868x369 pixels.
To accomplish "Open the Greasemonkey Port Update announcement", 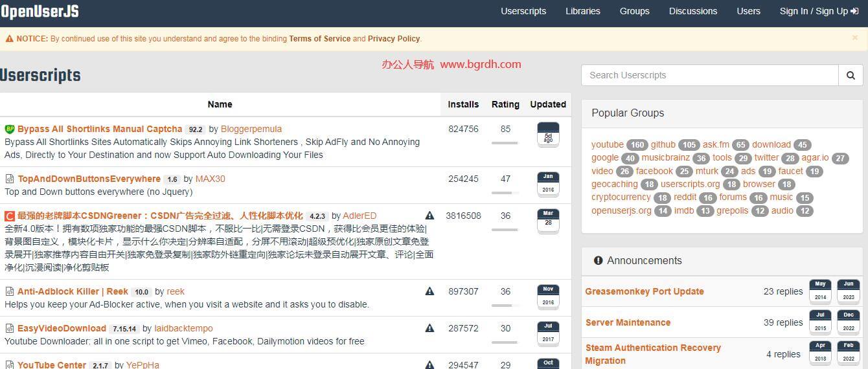I will [x=645, y=291].
